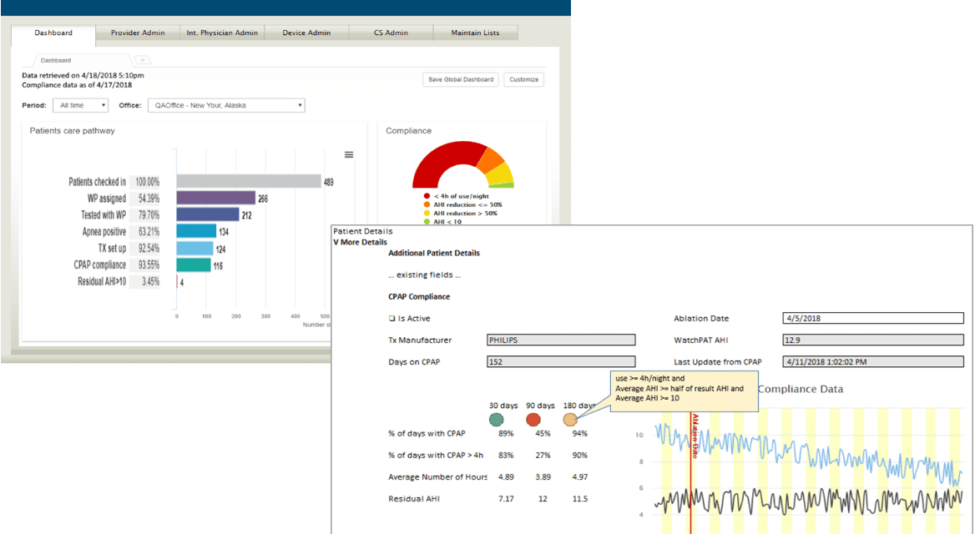Screen dimensions: 980x534
Task: Click the WatchPAT AHI field
Action: [x=873, y=340]
